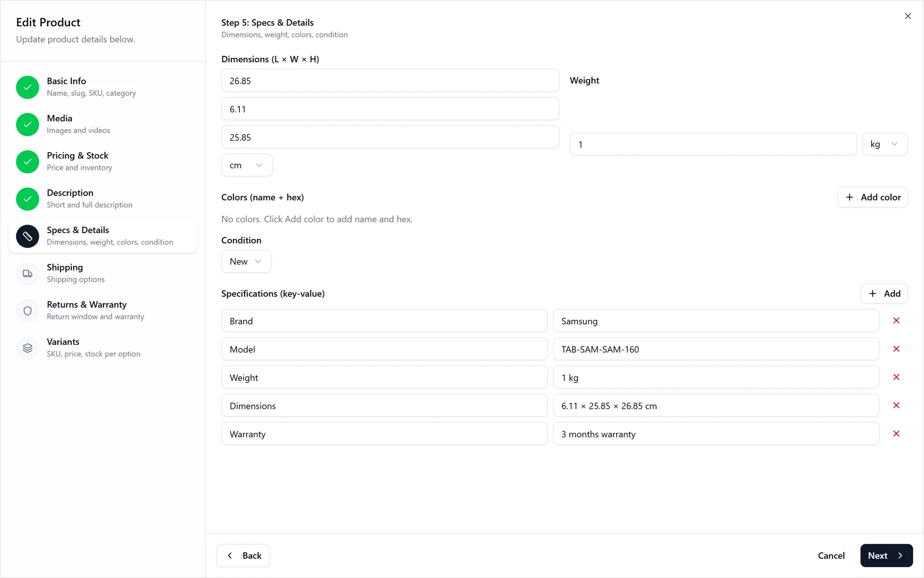Click the shield icon for Returns & Warranty
Image resolution: width=924 pixels, height=578 pixels.
[x=27, y=311]
